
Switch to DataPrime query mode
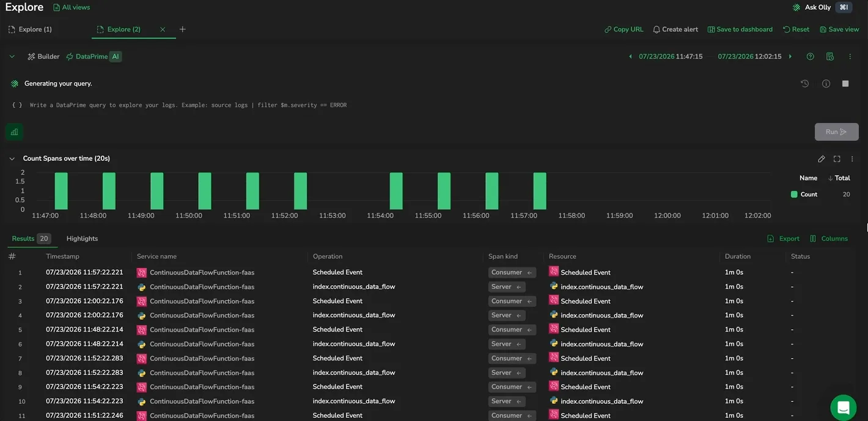(x=87, y=56)
